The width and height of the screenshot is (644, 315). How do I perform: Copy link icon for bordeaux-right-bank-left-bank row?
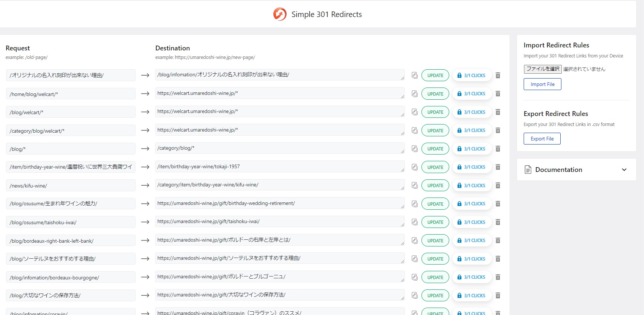[415, 241]
